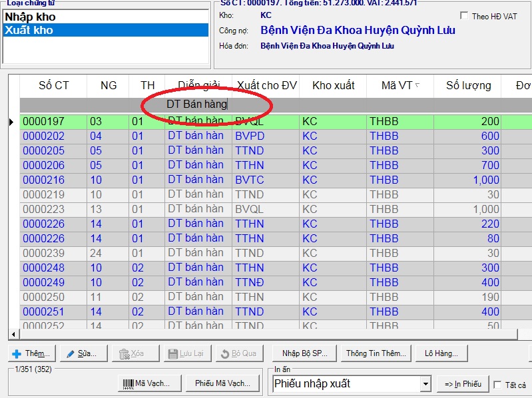
Task: Click the sort arrow in Mã VT header
Action: tap(417, 85)
